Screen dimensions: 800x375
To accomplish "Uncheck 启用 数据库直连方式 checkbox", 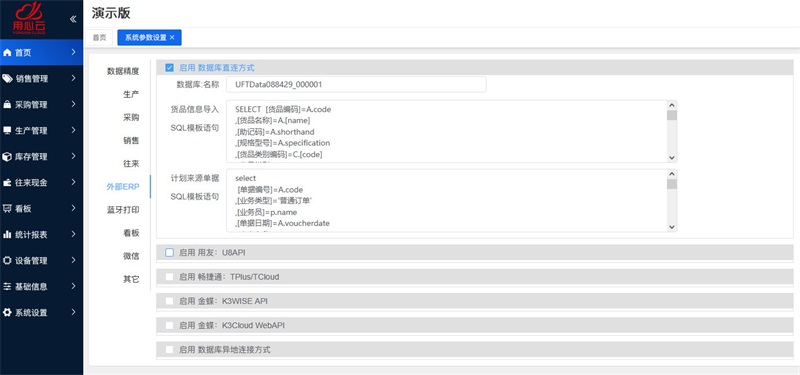I will click(x=169, y=67).
